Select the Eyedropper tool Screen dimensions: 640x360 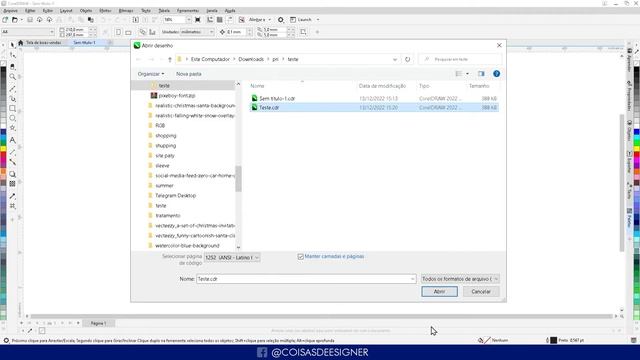[13, 196]
